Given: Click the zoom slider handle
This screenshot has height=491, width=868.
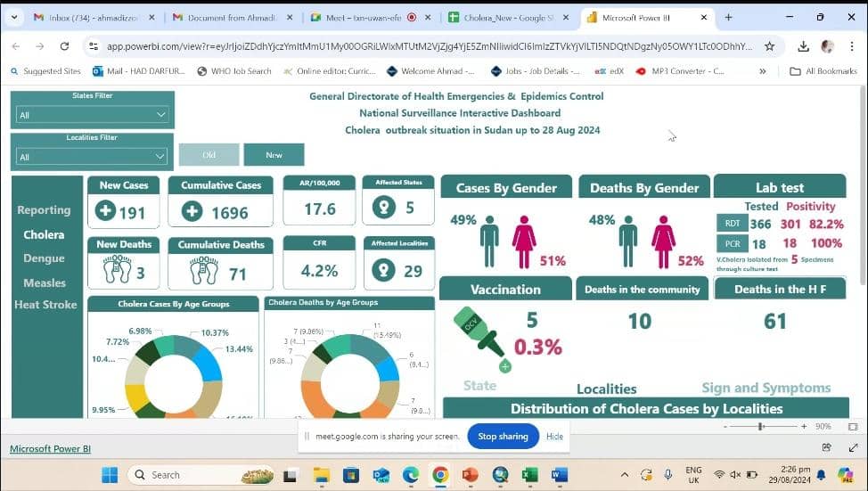Looking at the screenshot, I should [761, 426].
